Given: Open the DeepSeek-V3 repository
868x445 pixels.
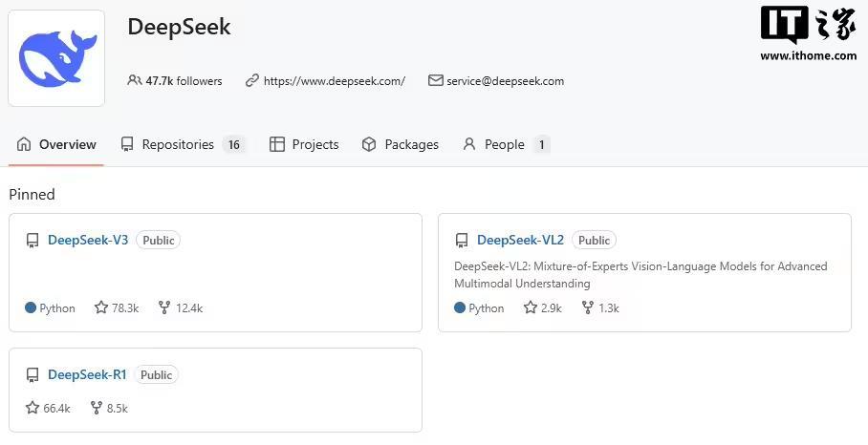Looking at the screenshot, I should 88,240.
